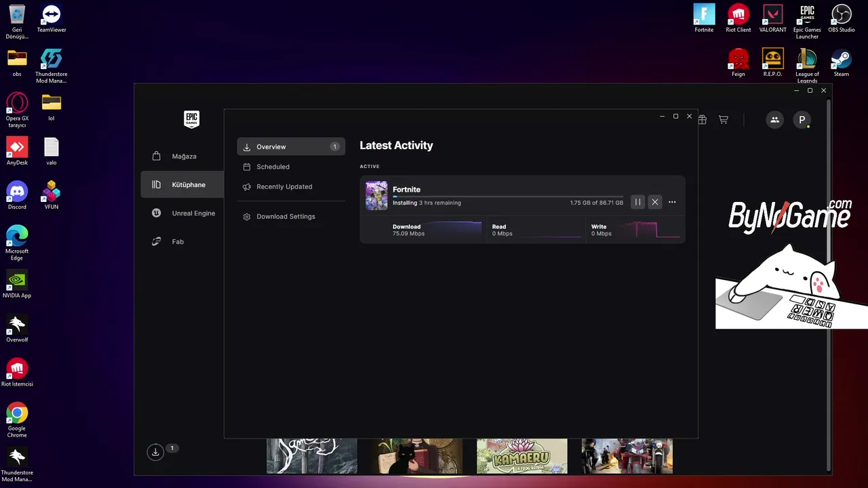Screen dimensions: 868x488
Task: Open the gift icon in the launcher header
Action: [x=703, y=119]
